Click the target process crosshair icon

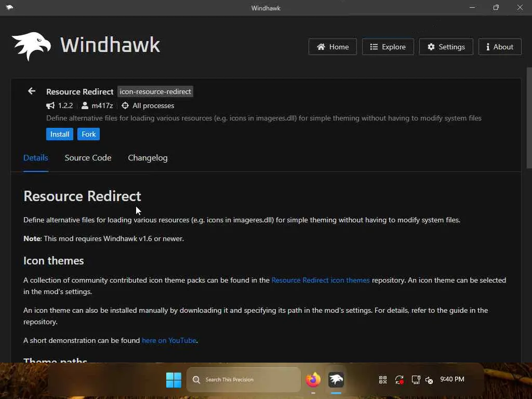pyautogui.click(x=125, y=105)
